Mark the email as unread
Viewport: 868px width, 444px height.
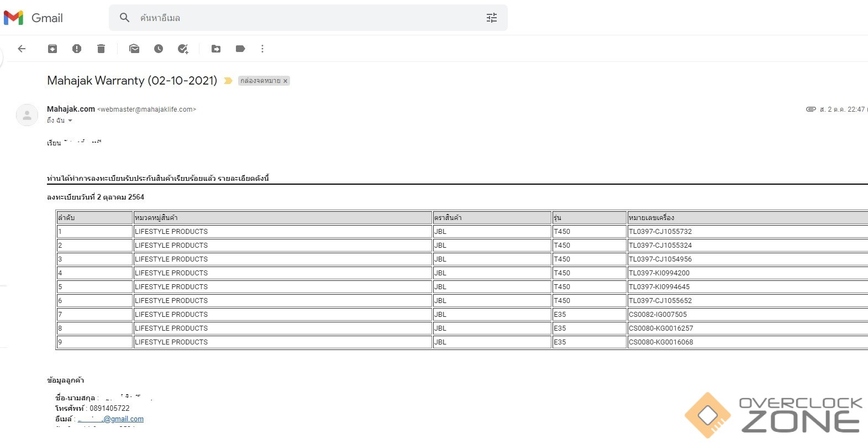134,49
